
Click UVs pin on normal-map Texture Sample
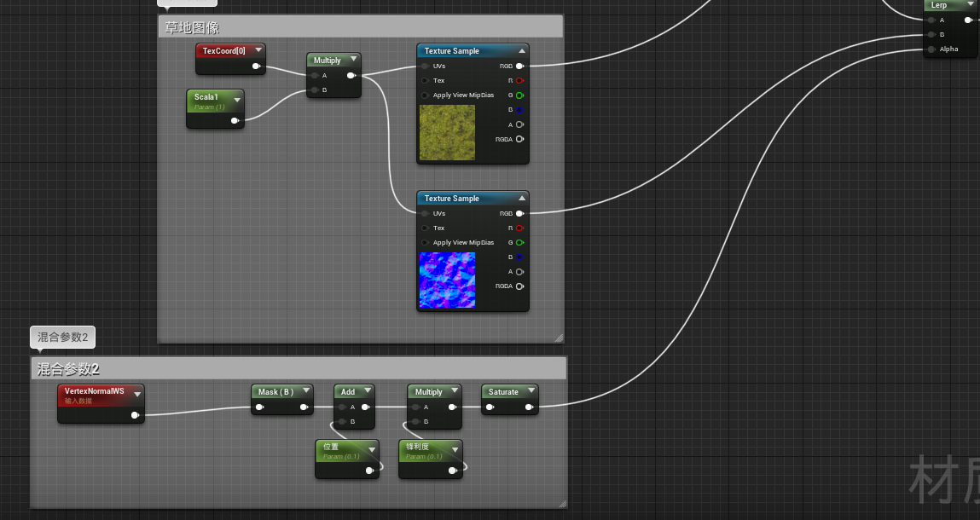tap(425, 213)
